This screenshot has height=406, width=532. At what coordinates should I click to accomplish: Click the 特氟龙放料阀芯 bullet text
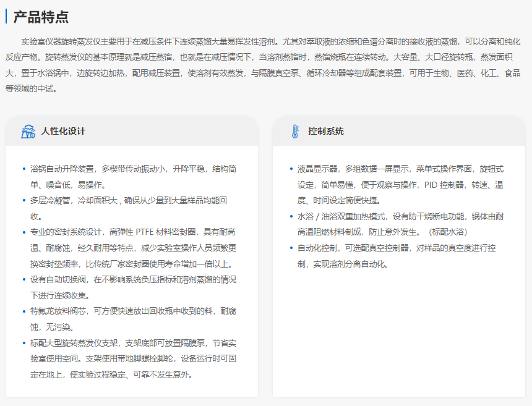click(x=133, y=319)
